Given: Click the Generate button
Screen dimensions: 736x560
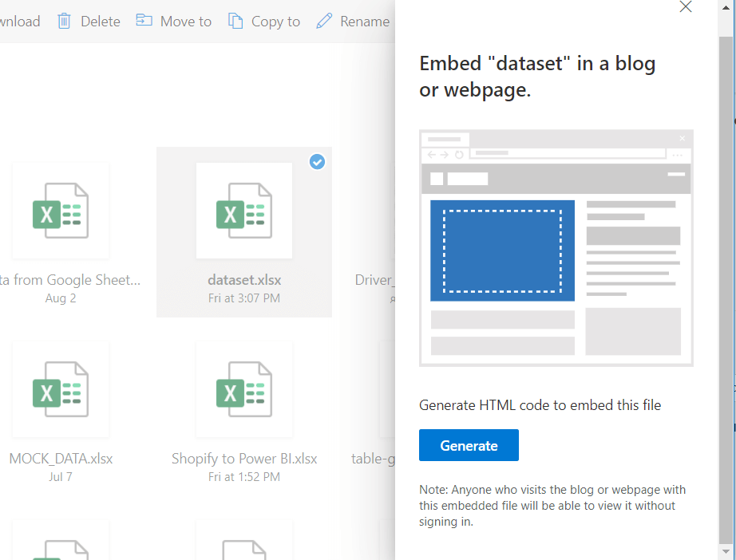Looking at the screenshot, I should (469, 445).
